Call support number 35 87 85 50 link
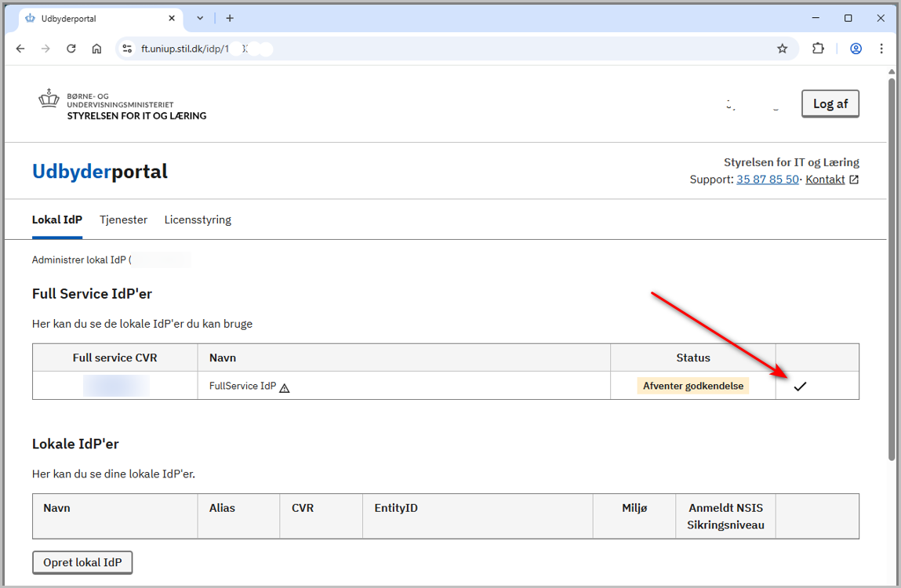The image size is (901, 588). (768, 180)
